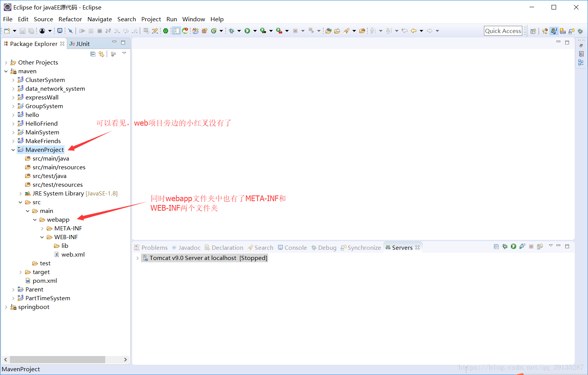Expand the META-INF folder
Screen dimensions: 588x375
pyautogui.click(x=42, y=228)
